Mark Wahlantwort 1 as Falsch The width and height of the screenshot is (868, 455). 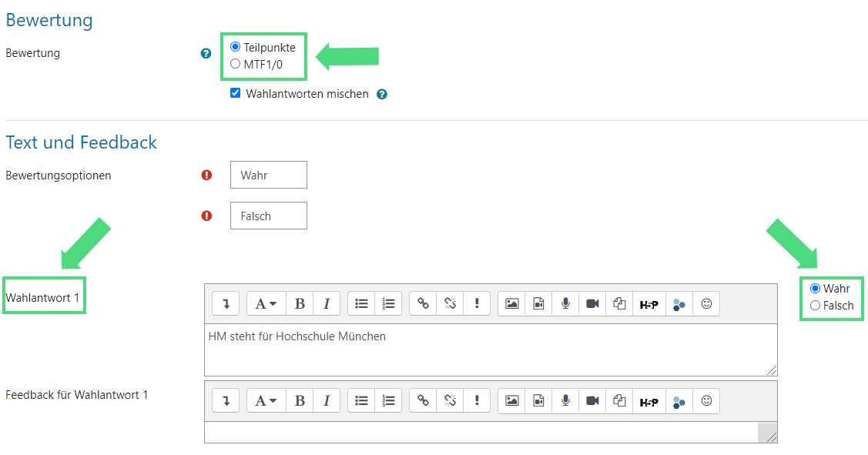[816, 306]
